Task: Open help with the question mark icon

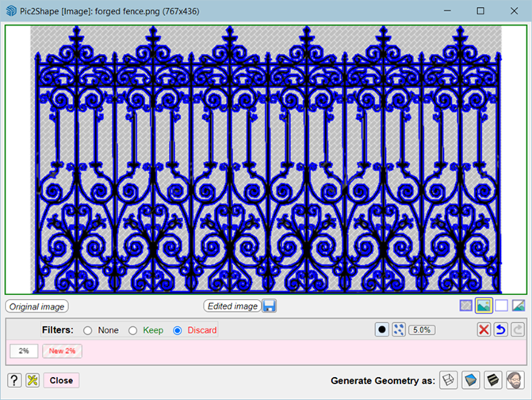Action: [14, 380]
